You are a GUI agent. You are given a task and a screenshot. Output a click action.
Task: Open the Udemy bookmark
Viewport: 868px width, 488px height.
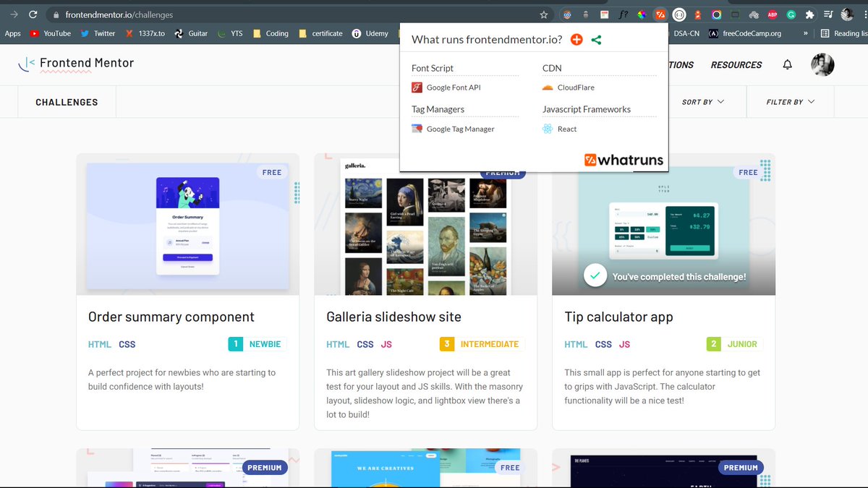tap(370, 33)
